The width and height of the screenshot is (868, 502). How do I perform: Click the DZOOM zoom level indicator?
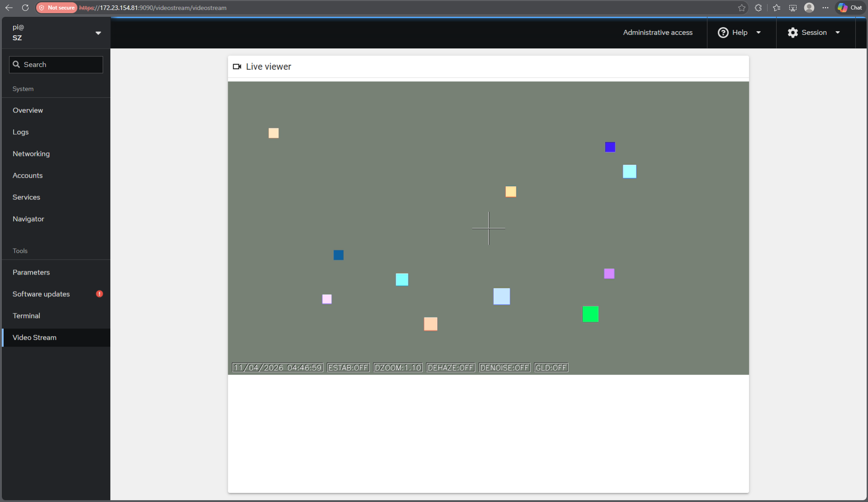(x=398, y=368)
